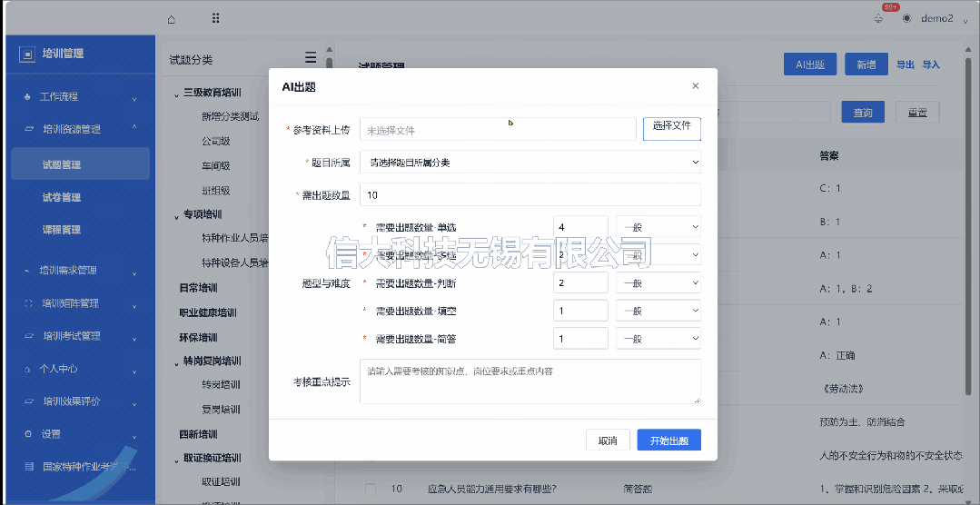This screenshot has width=980, height=505.
Task: Select 职业健康培训 in category tree
Action: click(x=208, y=312)
